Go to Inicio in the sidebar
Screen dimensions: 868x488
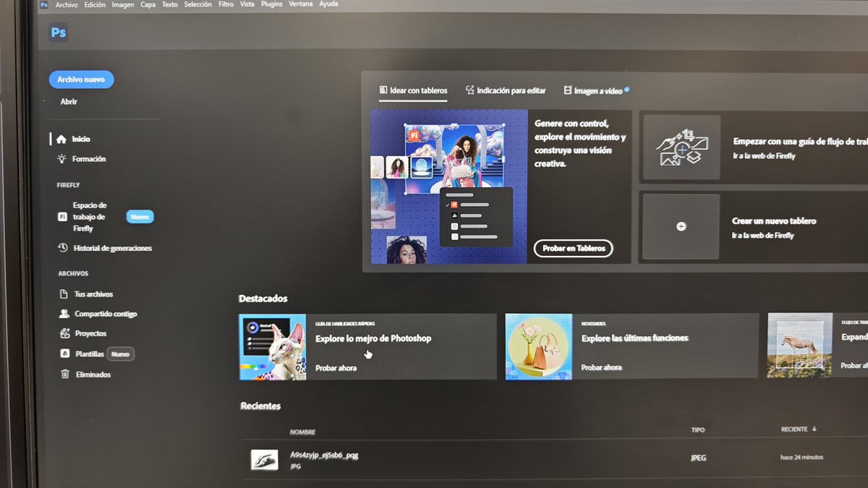click(x=73, y=139)
